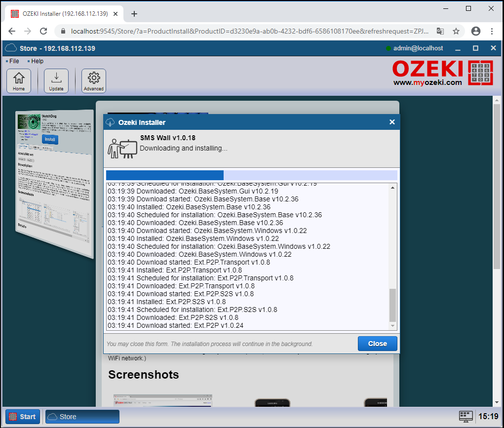Click the Start button in taskbar
This screenshot has height=428, width=504.
click(x=23, y=417)
